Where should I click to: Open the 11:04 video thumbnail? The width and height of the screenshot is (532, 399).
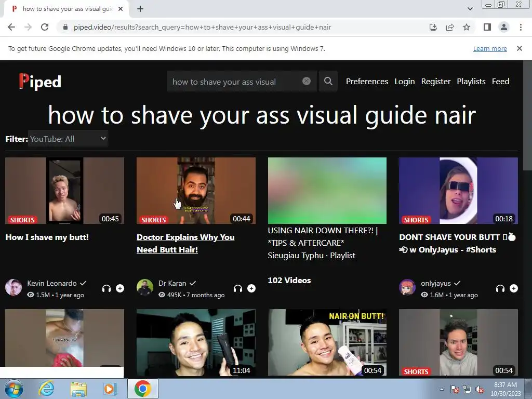(x=196, y=342)
